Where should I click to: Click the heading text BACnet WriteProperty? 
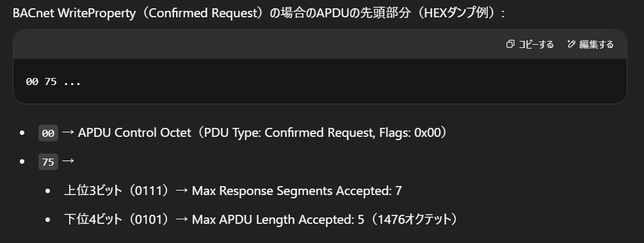(x=74, y=13)
